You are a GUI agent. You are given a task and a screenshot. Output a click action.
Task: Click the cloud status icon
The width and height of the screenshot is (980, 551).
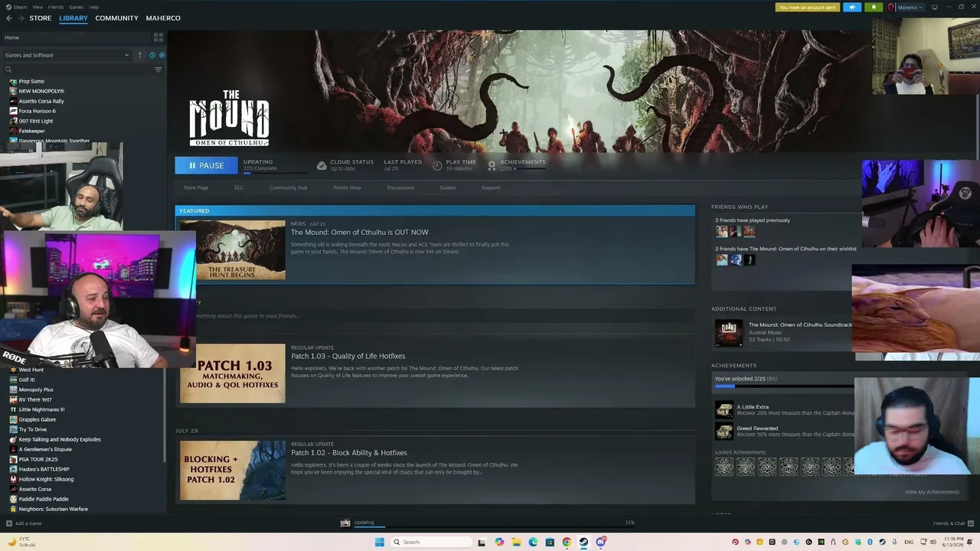click(x=322, y=165)
